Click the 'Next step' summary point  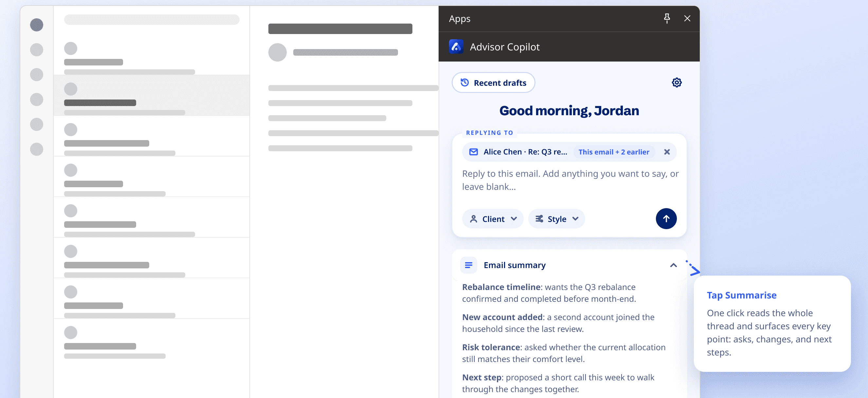[x=558, y=383]
